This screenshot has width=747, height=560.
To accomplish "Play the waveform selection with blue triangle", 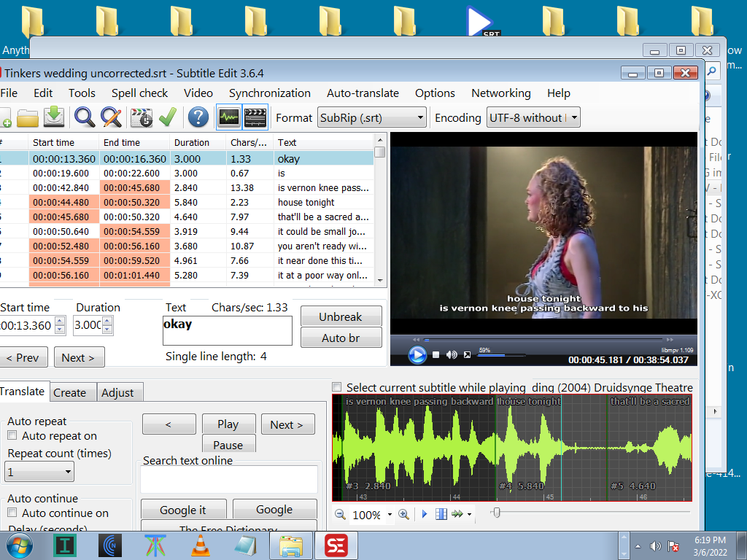I will 425,514.
